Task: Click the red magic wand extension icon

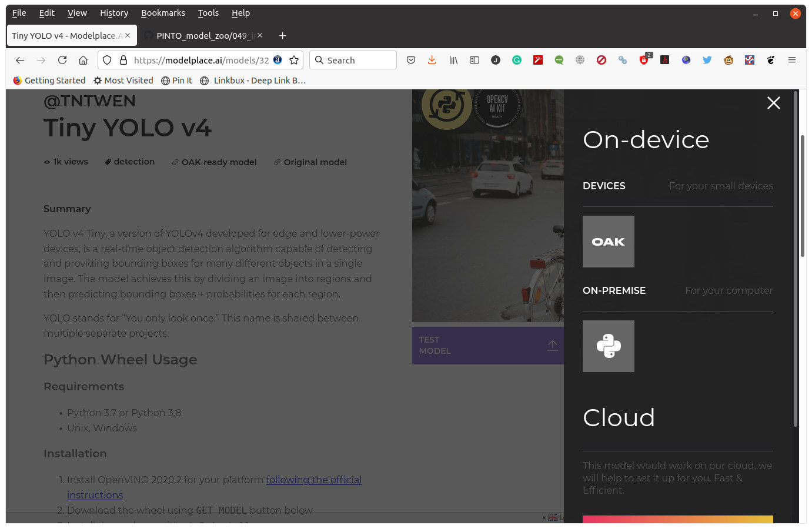Action: pos(538,60)
